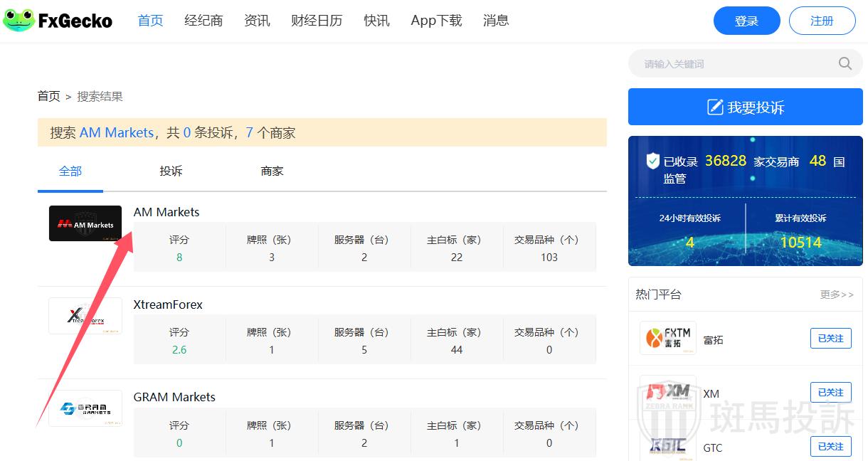Open the AM Markets broker logo
Screen dimensions: 868x461
coord(85,223)
